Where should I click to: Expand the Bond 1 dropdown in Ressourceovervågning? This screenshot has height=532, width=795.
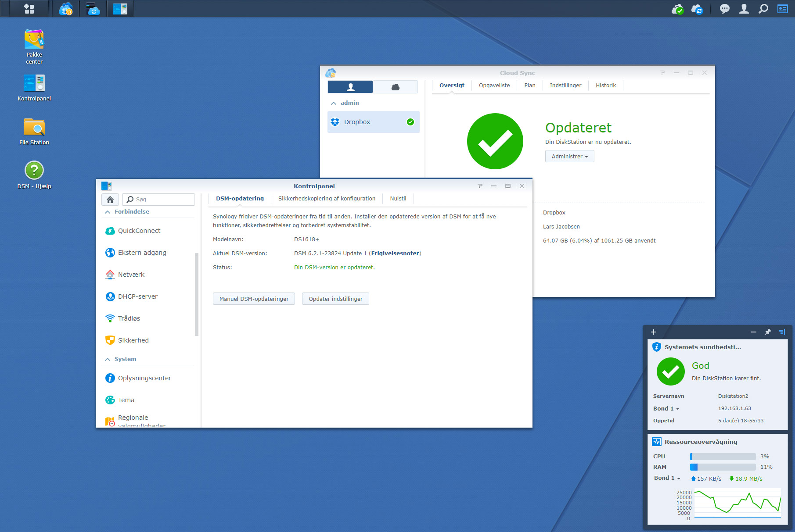point(667,478)
